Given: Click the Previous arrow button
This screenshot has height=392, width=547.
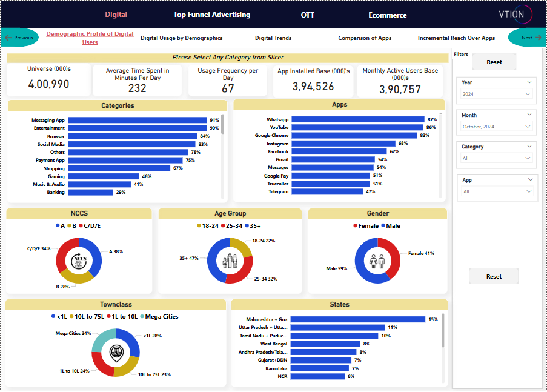Looking at the screenshot, I should pyautogui.click(x=19, y=38).
